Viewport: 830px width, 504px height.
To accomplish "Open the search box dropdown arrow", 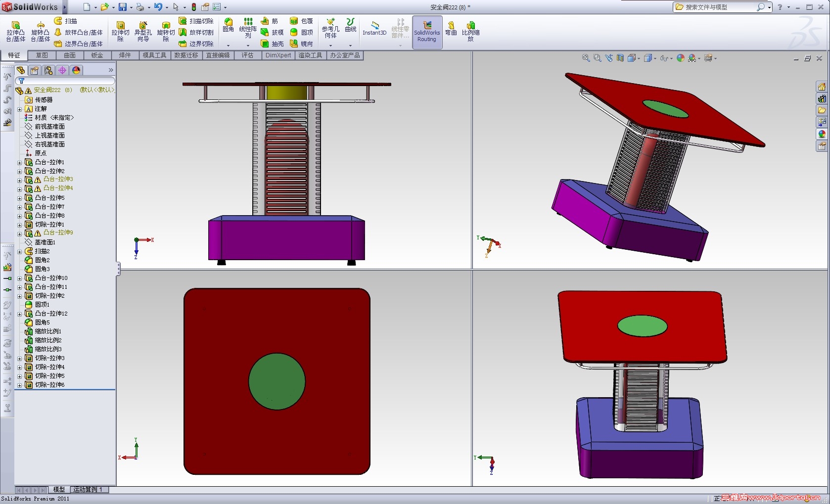I will coord(769,7).
